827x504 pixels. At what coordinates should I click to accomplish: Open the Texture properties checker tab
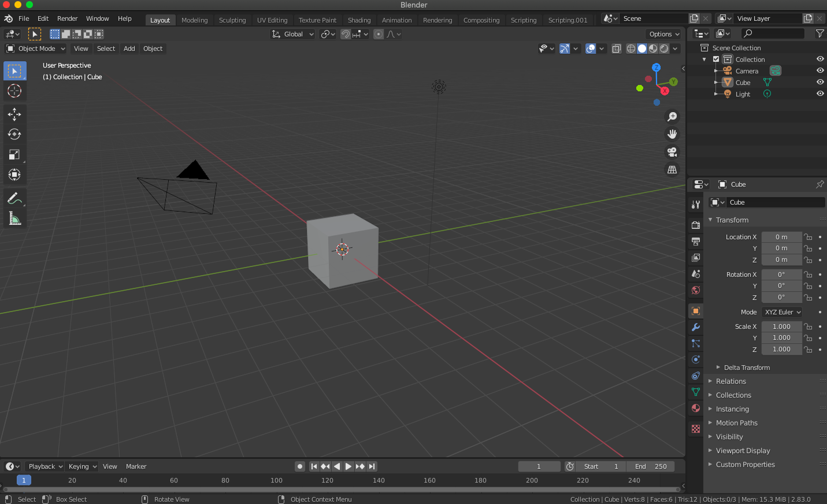coord(696,429)
